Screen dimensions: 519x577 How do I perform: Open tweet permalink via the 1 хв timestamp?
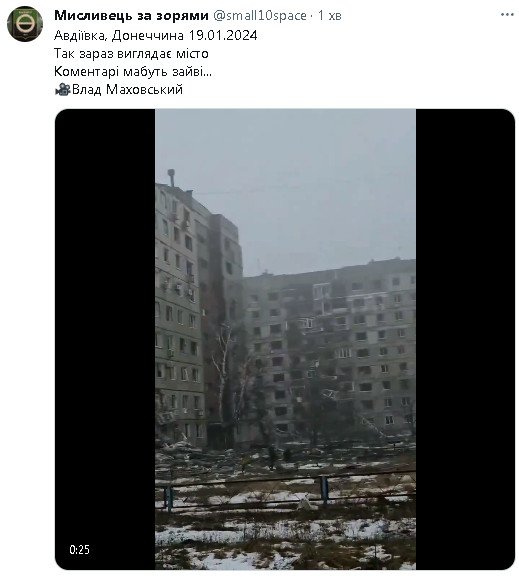tap(330, 15)
